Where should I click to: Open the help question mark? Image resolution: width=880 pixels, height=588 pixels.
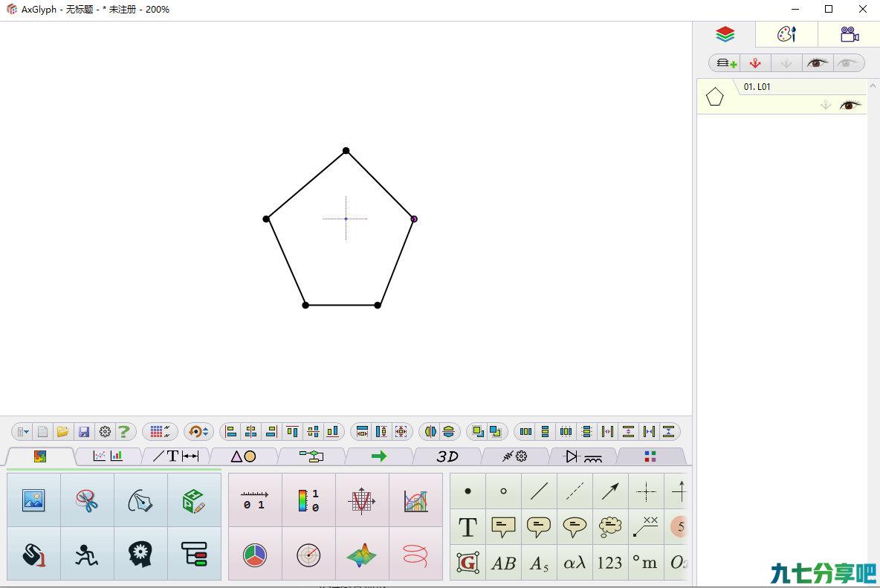(125, 431)
